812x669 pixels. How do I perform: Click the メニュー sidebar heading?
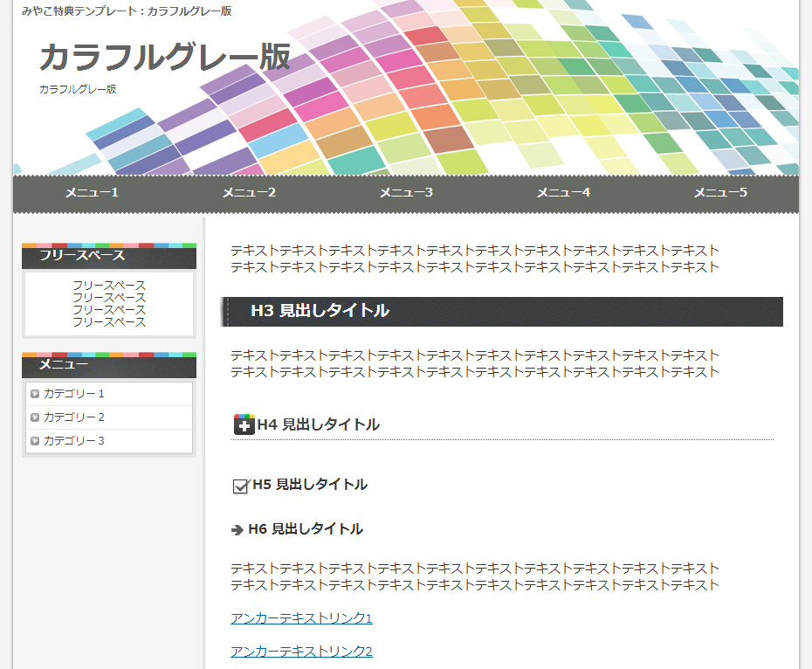pos(109,365)
